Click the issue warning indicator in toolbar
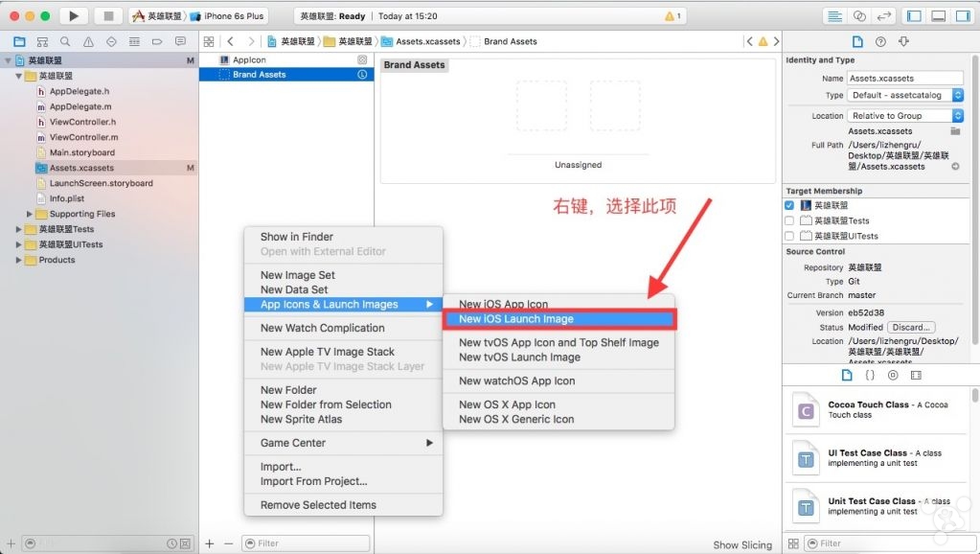 pos(673,16)
